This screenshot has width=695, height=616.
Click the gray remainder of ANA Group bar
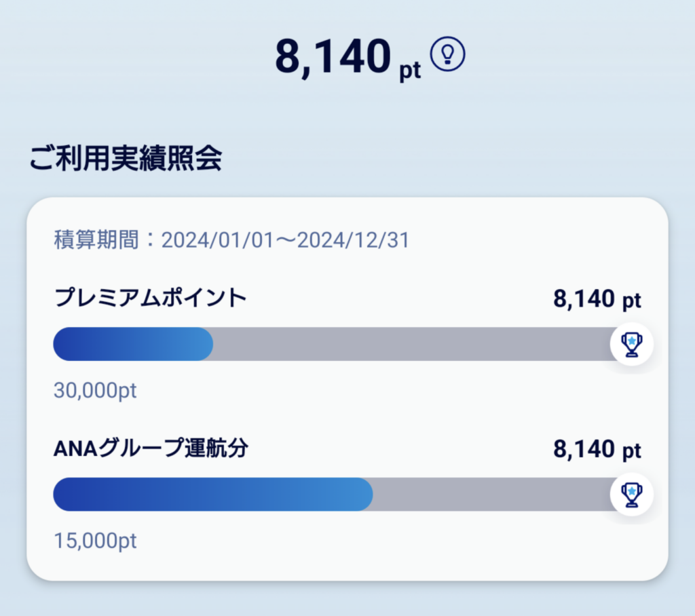492,494
